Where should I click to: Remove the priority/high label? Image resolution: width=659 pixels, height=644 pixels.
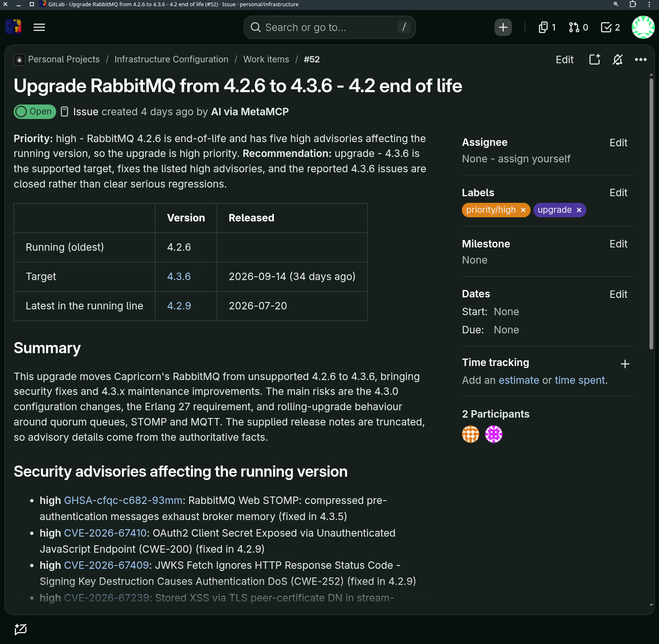pos(523,210)
